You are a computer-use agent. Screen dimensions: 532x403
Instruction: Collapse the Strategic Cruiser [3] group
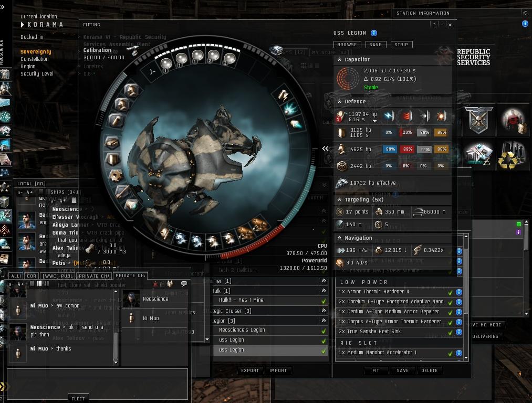tap(324, 311)
